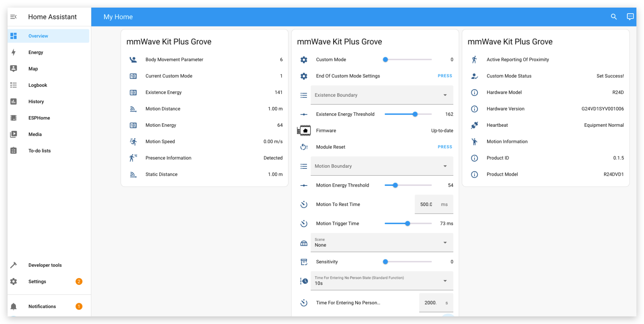Click the Motion Energy counter icon

[133, 125]
